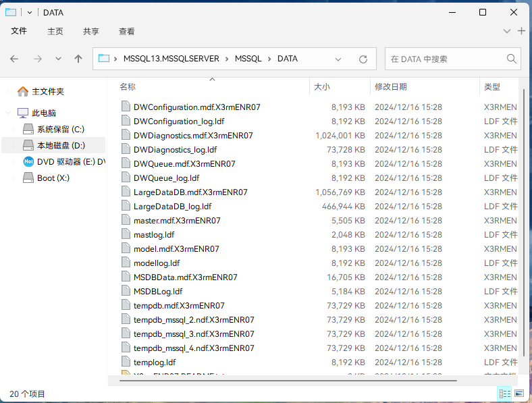The width and height of the screenshot is (532, 403).
Task: Expand the Boot (X:) node
Action: 14,178
